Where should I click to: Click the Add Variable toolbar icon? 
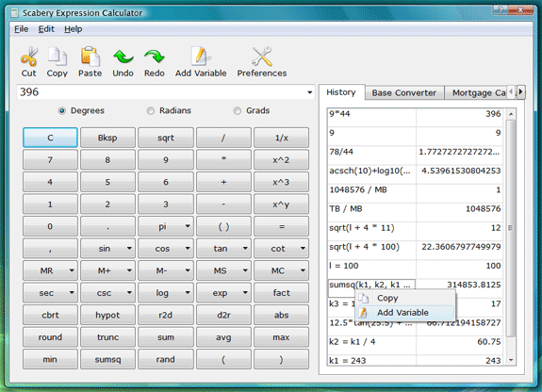[x=201, y=57]
